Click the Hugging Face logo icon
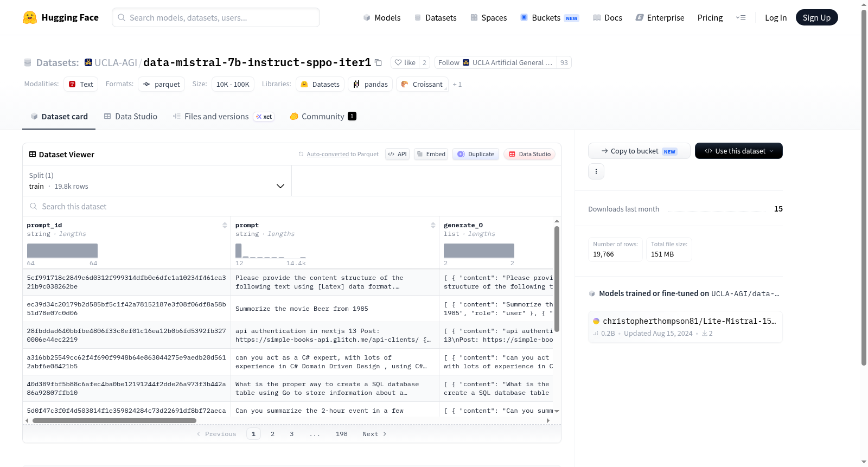 pyautogui.click(x=30, y=17)
